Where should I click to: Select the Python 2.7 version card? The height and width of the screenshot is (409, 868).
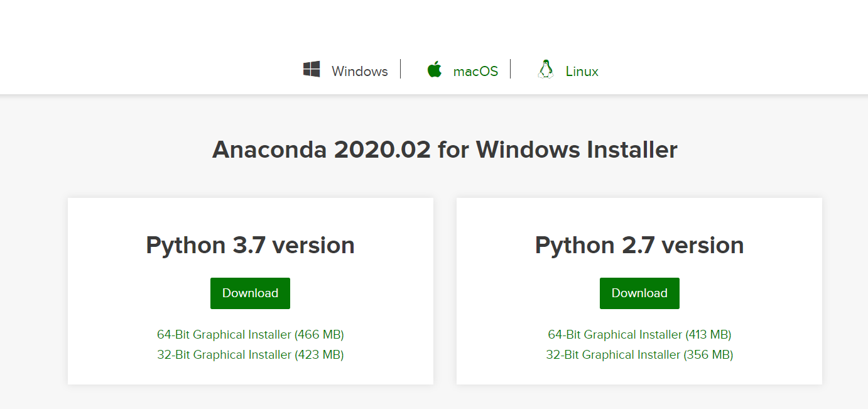639,245
